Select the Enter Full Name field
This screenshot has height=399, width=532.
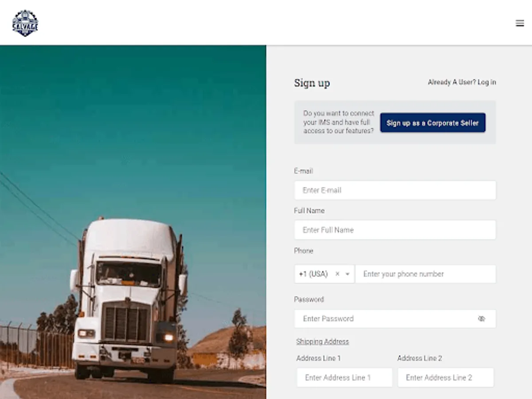click(x=395, y=230)
